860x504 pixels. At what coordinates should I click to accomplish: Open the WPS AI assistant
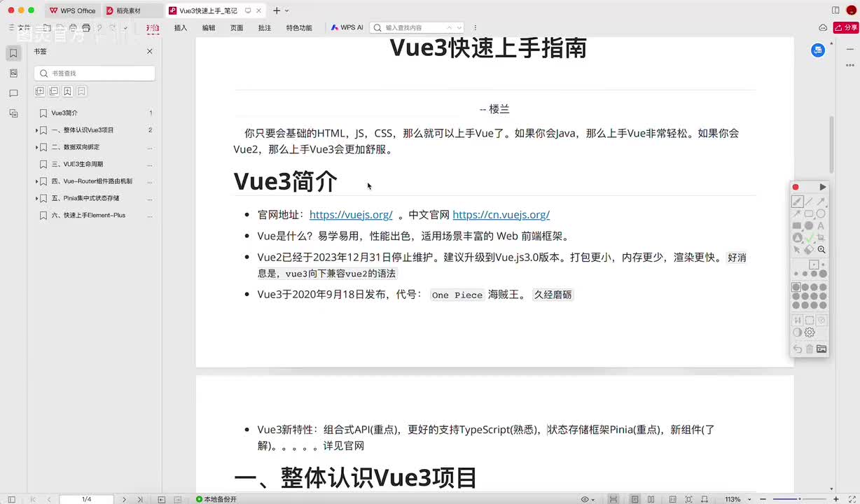(347, 28)
